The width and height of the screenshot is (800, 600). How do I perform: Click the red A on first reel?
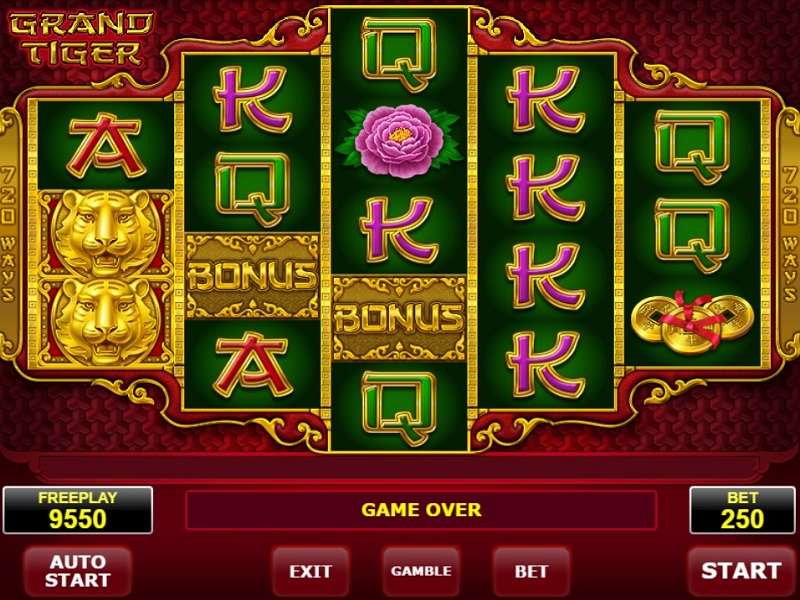pos(105,145)
